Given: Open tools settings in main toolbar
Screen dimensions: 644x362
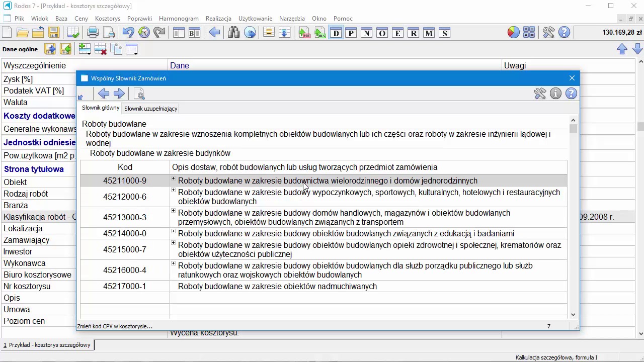Looking at the screenshot, I should [548, 33].
